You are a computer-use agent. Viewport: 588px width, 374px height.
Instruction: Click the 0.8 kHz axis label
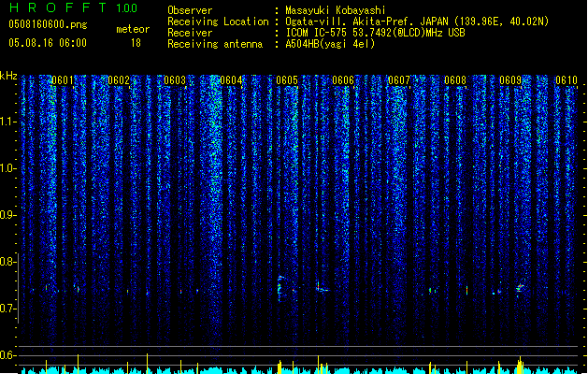click(8, 262)
